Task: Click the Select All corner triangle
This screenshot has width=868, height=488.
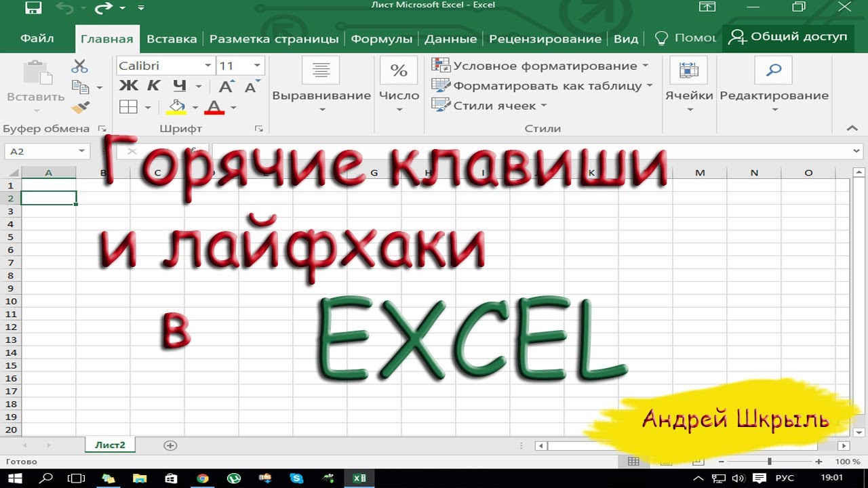Action: tap(12, 173)
